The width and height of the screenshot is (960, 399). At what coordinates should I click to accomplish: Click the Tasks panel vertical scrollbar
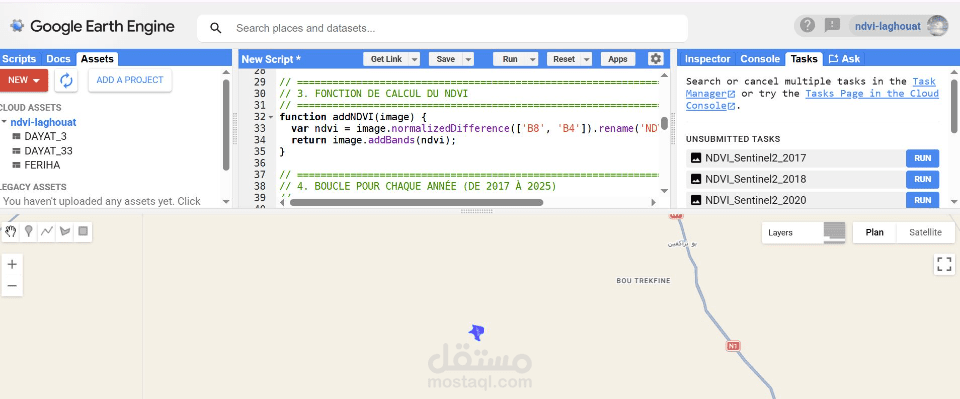(954, 106)
